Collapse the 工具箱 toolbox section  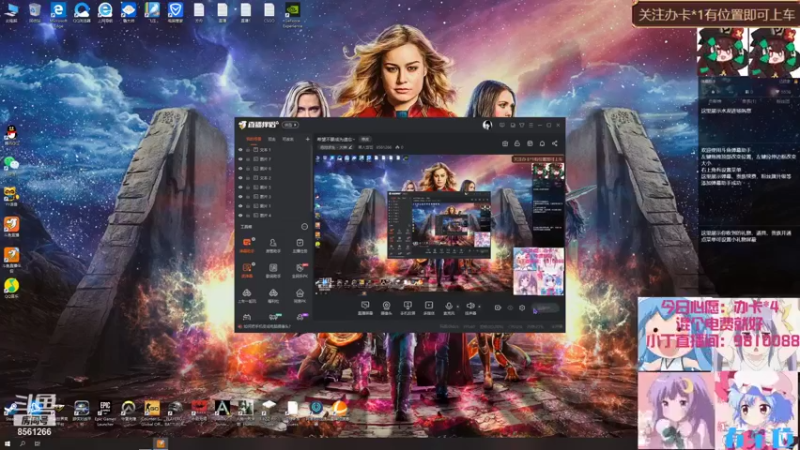coord(305,227)
